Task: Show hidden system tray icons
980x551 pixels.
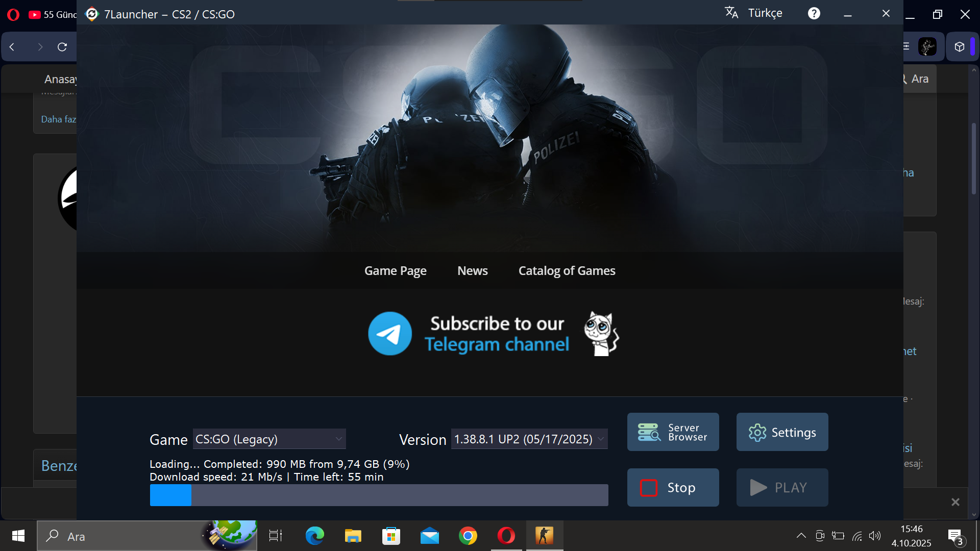Action: pyautogui.click(x=801, y=536)
